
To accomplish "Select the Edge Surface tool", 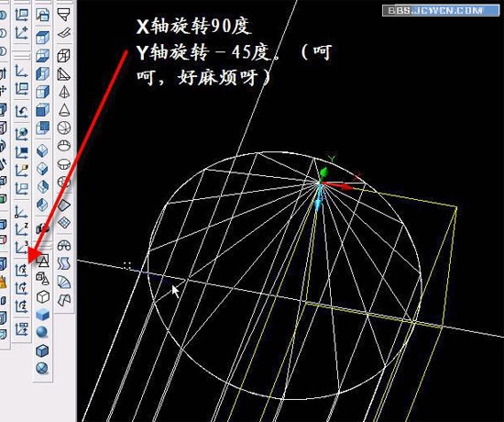I will tap(63, 300).
